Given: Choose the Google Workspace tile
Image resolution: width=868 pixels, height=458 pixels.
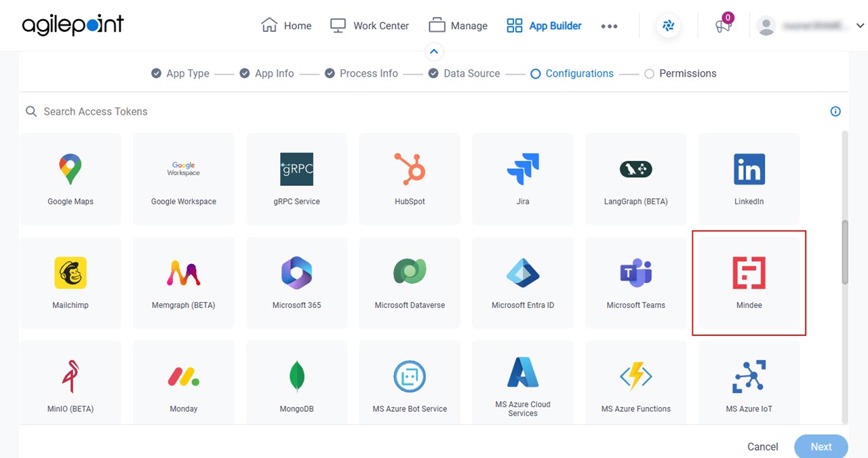Looking at the screenshot, I should point(184,179).
